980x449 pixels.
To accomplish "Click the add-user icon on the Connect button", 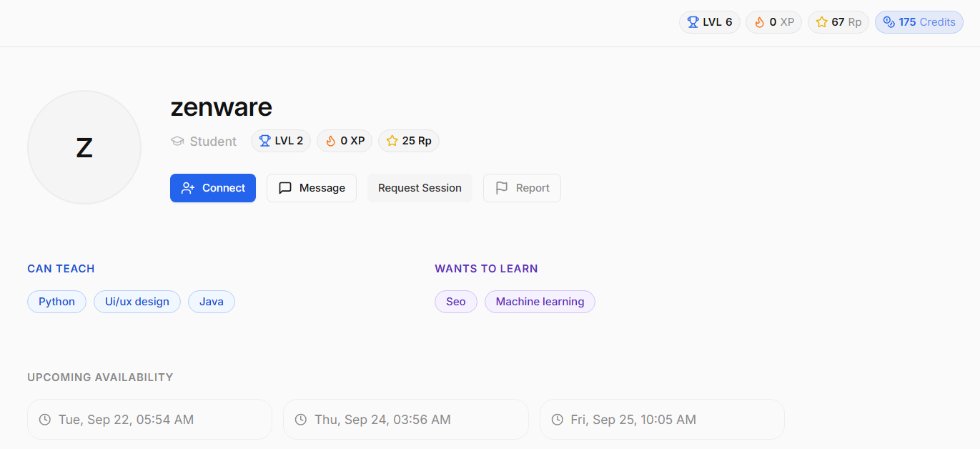I will [x=188, y=188].
